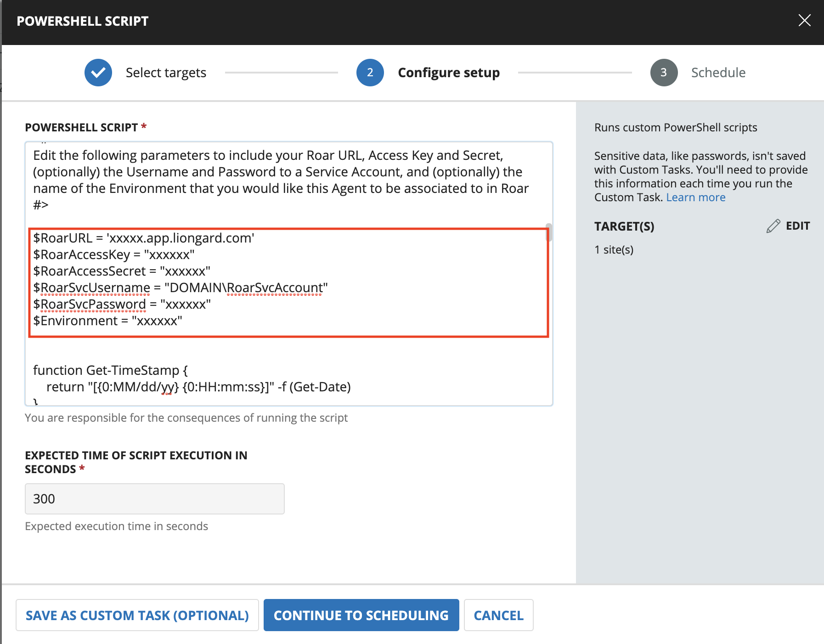Click the 'Expected execution time in seconds' hint
Image resolution: width=824 pixels, height=644 pixels.
click(116, 526)
